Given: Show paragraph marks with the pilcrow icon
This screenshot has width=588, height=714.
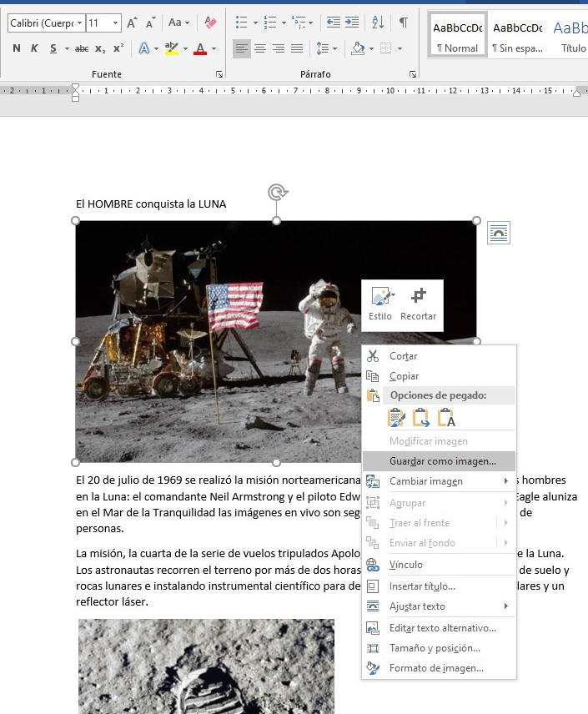Looking at the screenshot, I should (x=403, y=23).
